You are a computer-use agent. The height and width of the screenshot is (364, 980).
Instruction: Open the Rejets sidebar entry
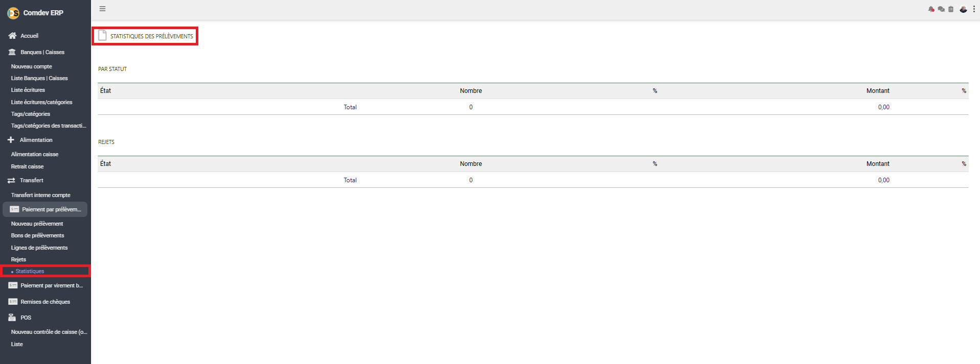click(x=18, y=259)
